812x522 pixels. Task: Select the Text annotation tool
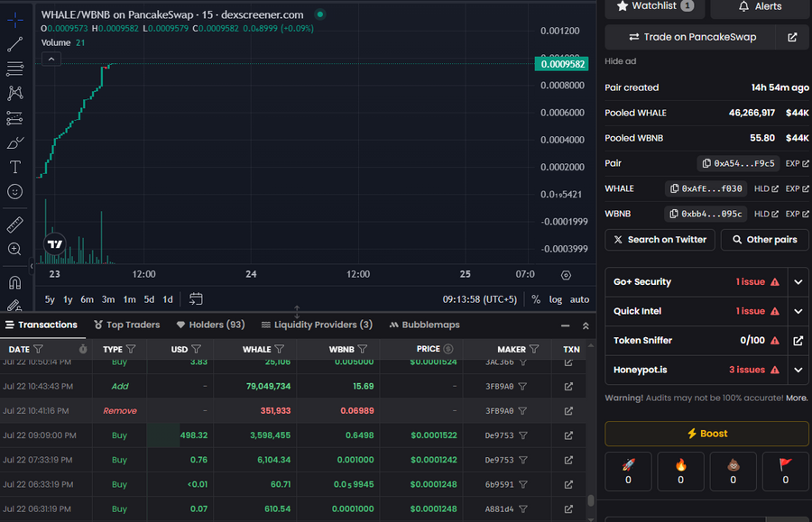click(15, 167)
